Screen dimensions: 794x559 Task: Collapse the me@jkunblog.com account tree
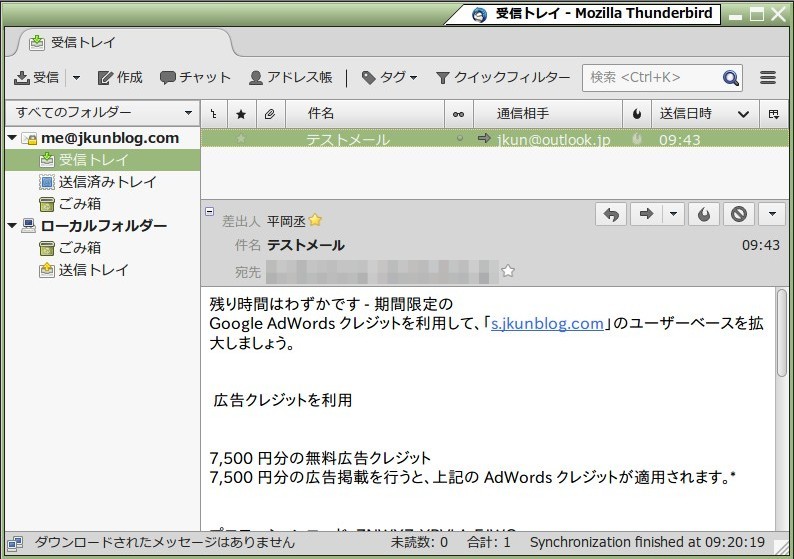pyautogui.click(x=12, y=138)
